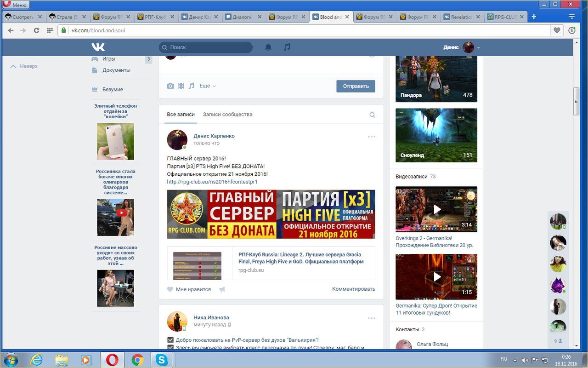Attach a photo using the camera icon
The image size is (588, 368).
[170, 86]
